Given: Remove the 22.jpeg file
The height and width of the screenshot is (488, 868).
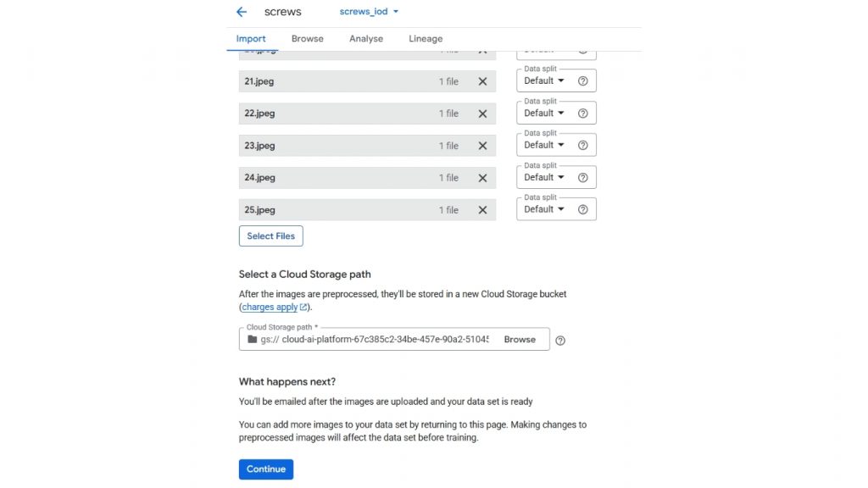Looking at the screenshot, I should (x=482, y=114).
